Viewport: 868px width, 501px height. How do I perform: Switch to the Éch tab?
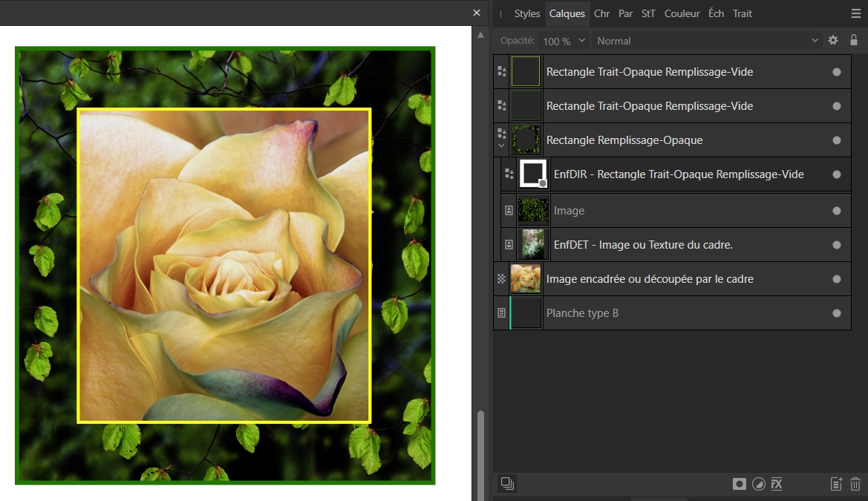pyautogui.click(x=717, y=14)
